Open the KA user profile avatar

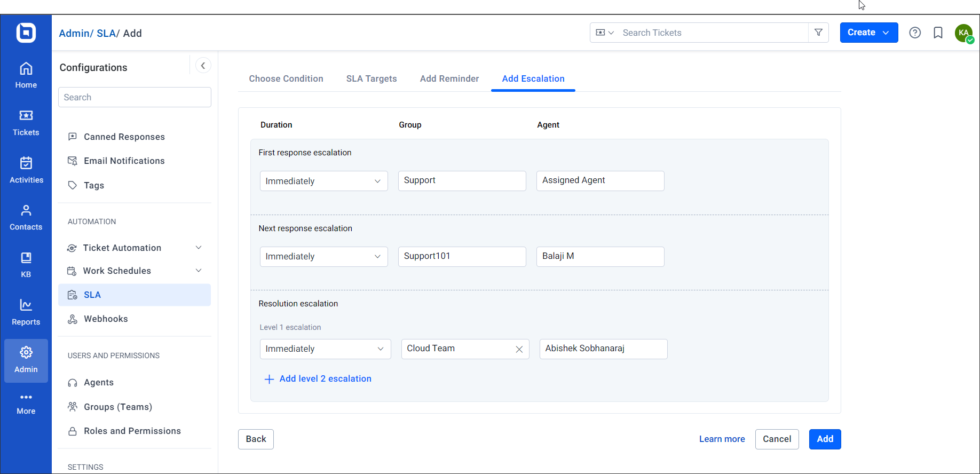(x=964, y=33)
